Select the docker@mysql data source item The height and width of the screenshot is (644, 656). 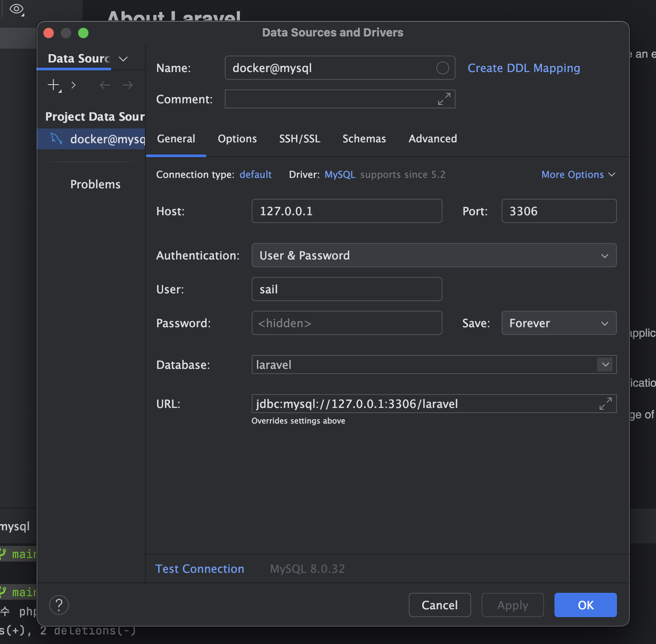coord(91,139)
